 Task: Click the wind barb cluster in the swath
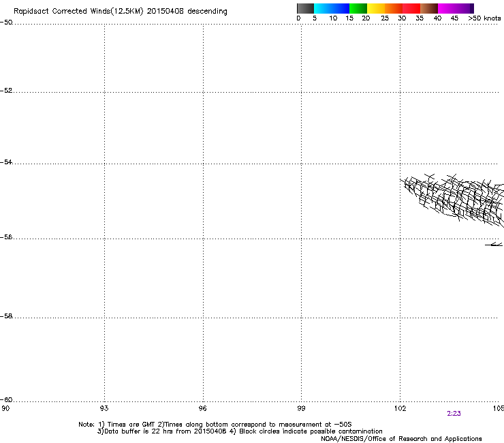453,200
